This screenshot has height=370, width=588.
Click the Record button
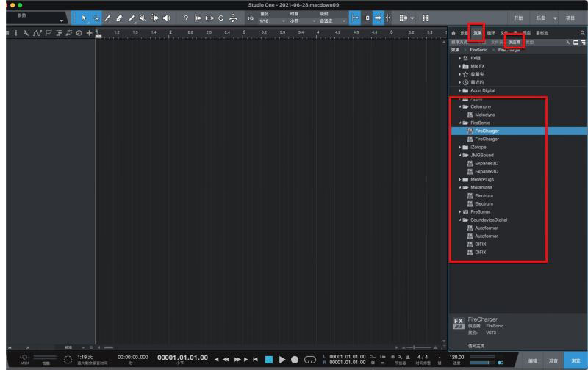pos(295,360)
